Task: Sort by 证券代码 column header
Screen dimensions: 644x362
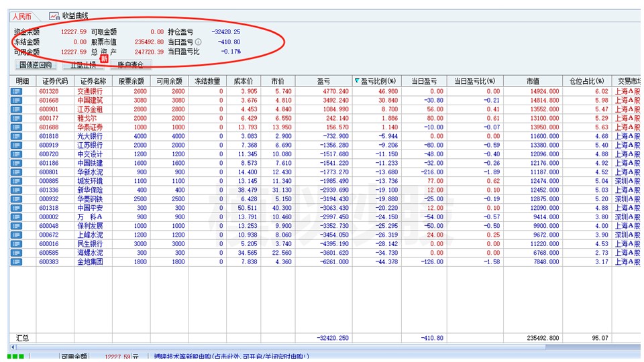Action: pos(55,81)
